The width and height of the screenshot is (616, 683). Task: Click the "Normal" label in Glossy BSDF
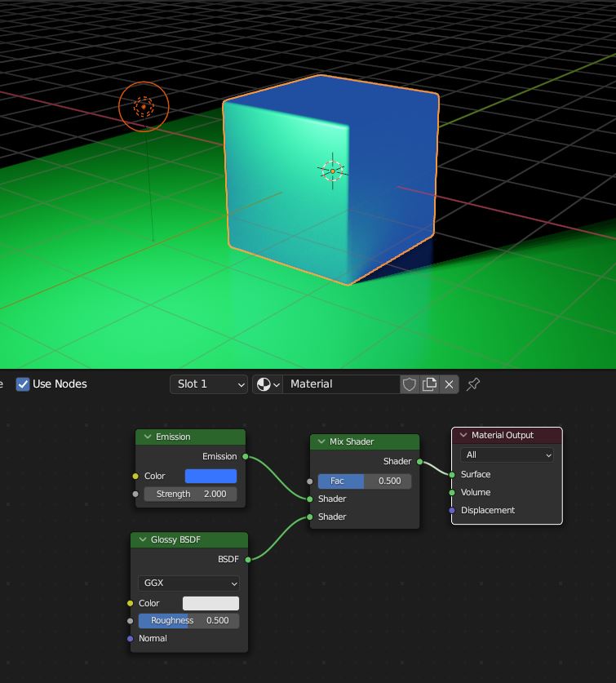pyautogui.click(x=153, y=639)
